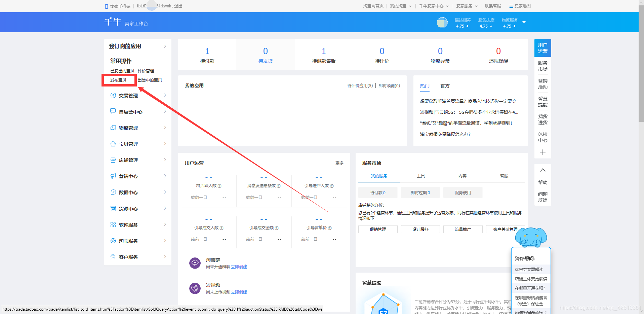Image resolution: width=644 pixels, height=314 pixels.
Task: Click the 退出 logout link
Action: [x=178, y=6]
